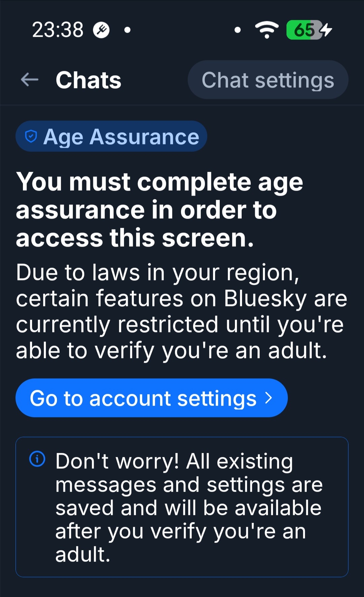Tap the info icon in the notice box

point(37,459)
